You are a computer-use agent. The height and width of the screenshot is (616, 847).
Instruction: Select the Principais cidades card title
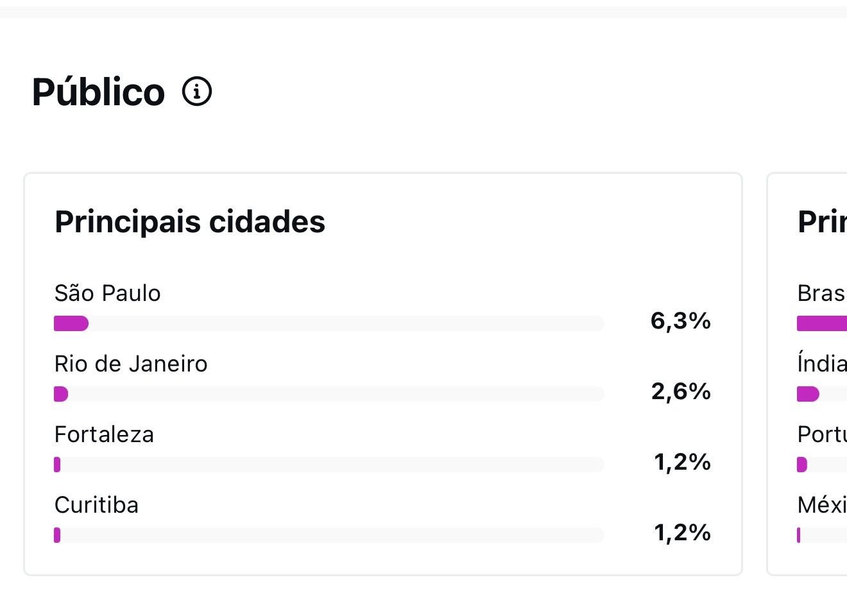[x=190, y=222]
